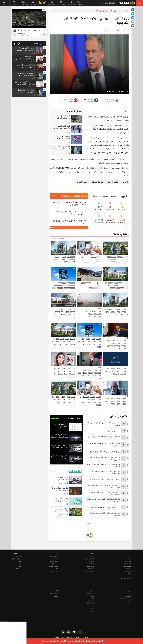The height and width of the screenshot is (644, 143).
Task: Click the red أوكرانيا link in first paragraph
Action: tap(94, 117)
